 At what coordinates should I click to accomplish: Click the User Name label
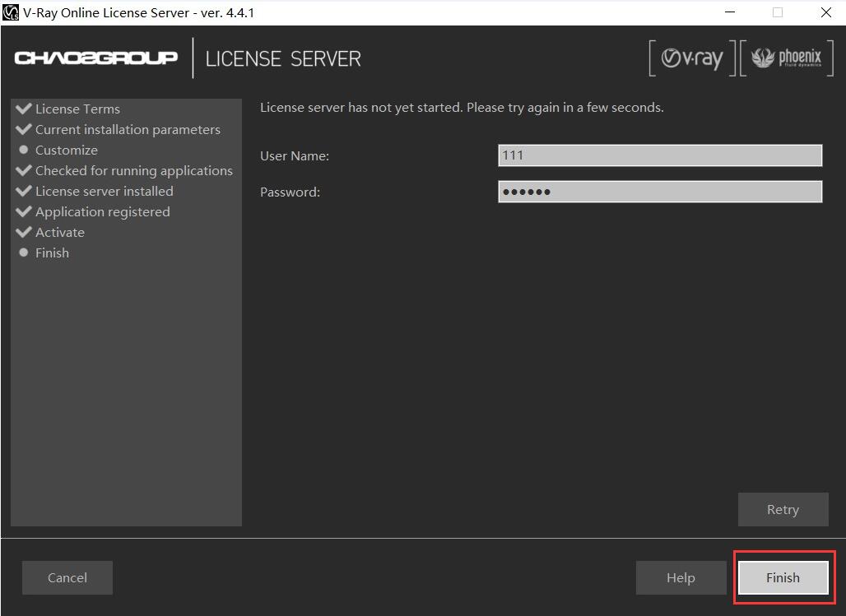click(295, 156)
